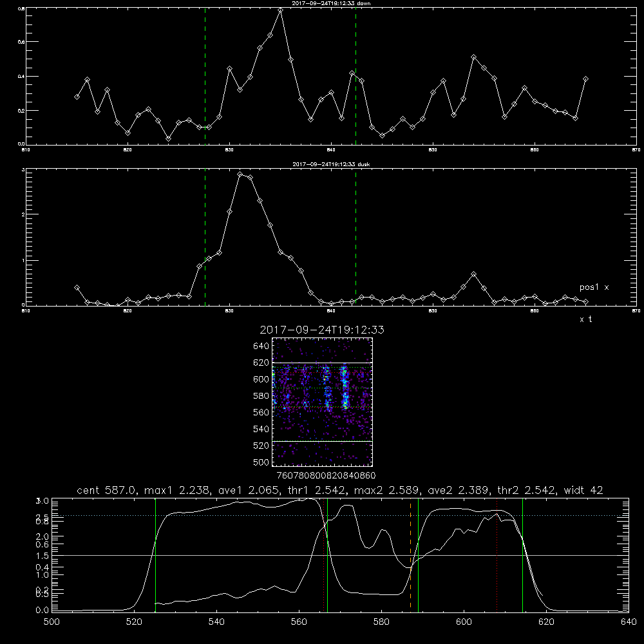Click the 640 label on spectrogram y-axis
The width and height of the screenshot is (644, 644).
coord(261,346)
